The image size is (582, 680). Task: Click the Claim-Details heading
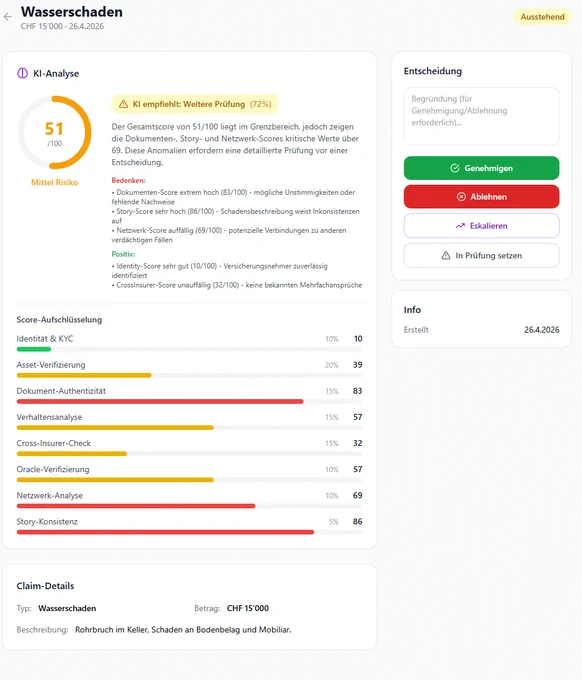coord(46,586)
